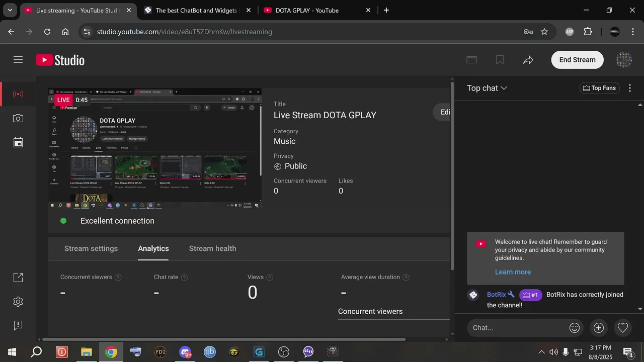Viewport: 644px width, 362px height.
Task: Click the stream marker bookmark icon
Action: 500,60
